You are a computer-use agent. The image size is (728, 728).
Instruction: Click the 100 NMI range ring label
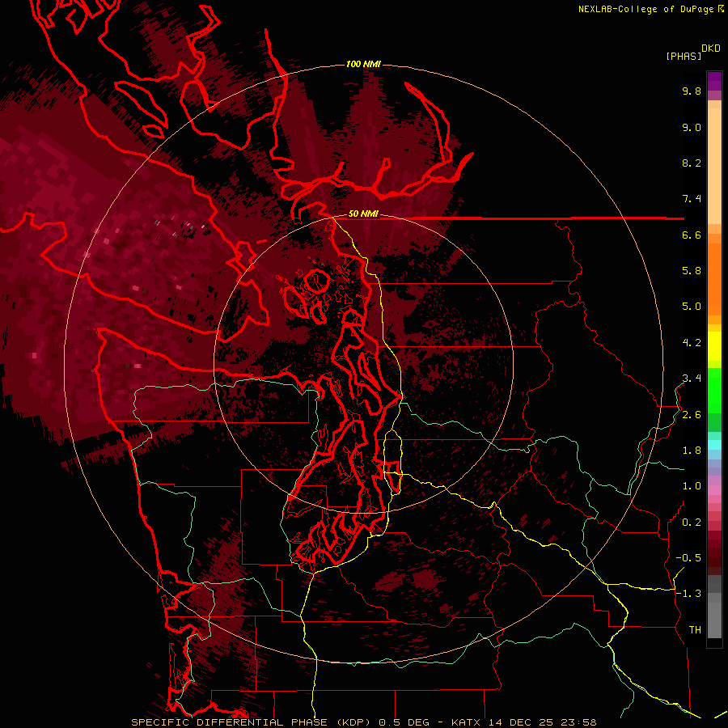coord(363,64)
